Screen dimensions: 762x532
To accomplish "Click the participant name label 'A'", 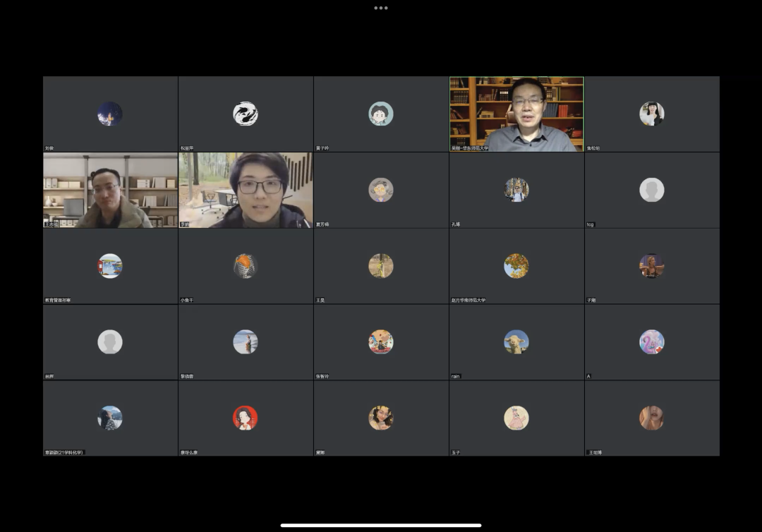I will 588,377.
